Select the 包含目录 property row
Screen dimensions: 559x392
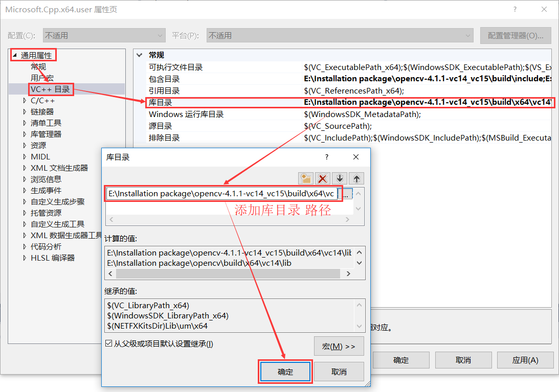(164, 79)
